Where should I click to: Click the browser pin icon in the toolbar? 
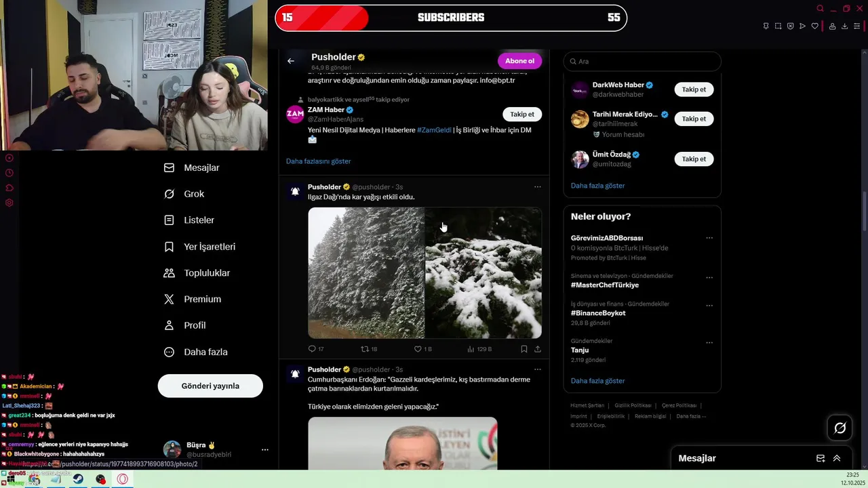[x=766, y=26]
